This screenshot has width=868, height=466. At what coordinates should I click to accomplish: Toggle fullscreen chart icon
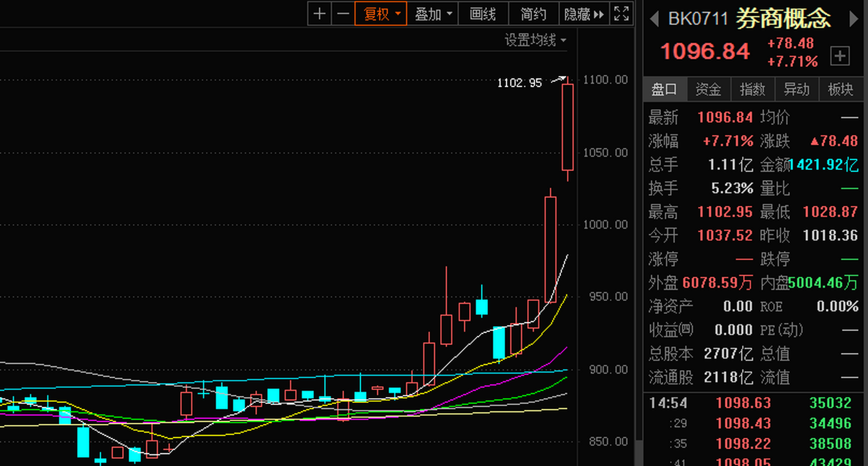621,14
